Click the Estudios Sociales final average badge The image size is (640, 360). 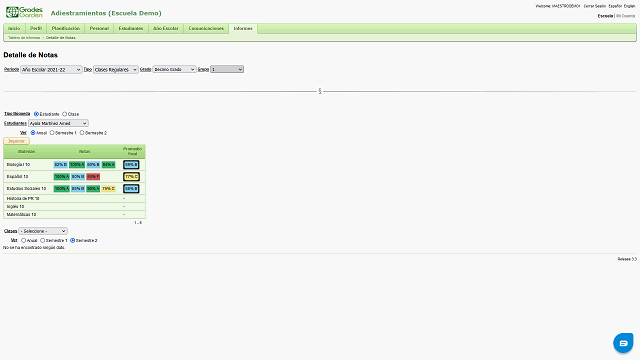(131, 189)
